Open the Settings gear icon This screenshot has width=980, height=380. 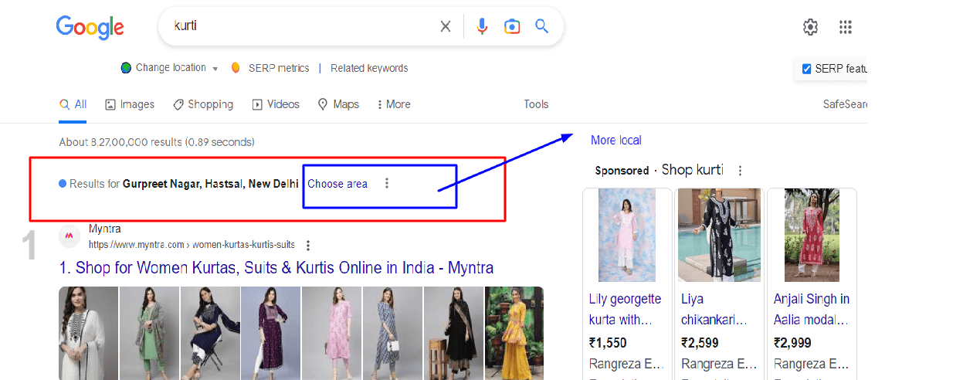coord(810,27)
